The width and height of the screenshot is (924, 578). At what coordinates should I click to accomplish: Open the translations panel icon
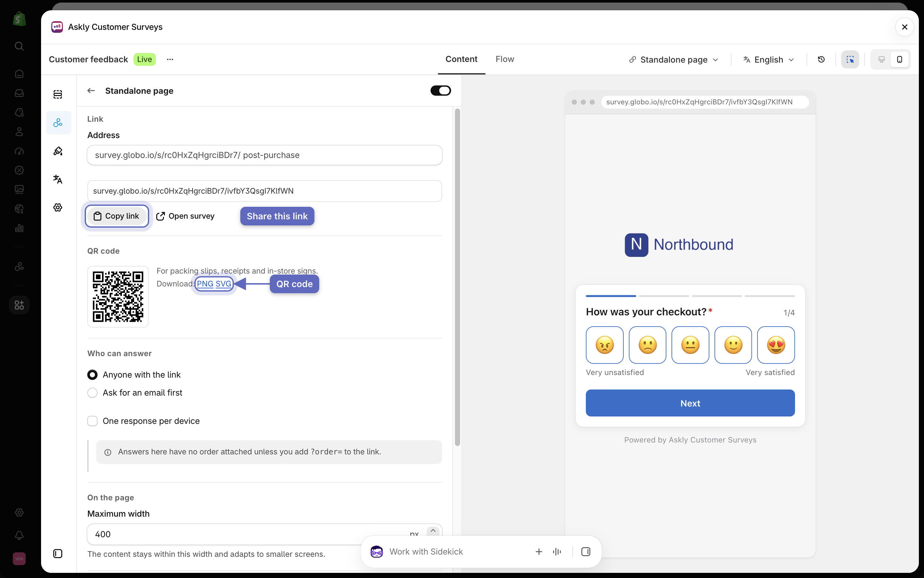tap(58, 179)
